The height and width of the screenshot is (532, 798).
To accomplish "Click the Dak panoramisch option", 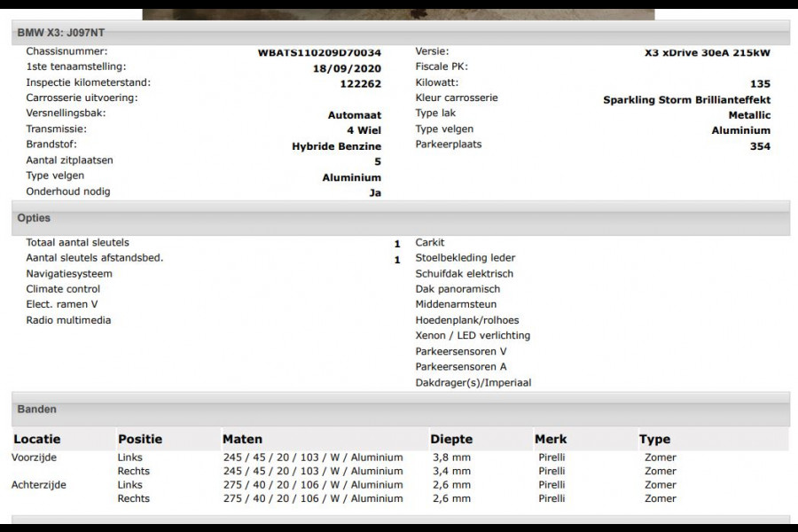I will [458, 289].
